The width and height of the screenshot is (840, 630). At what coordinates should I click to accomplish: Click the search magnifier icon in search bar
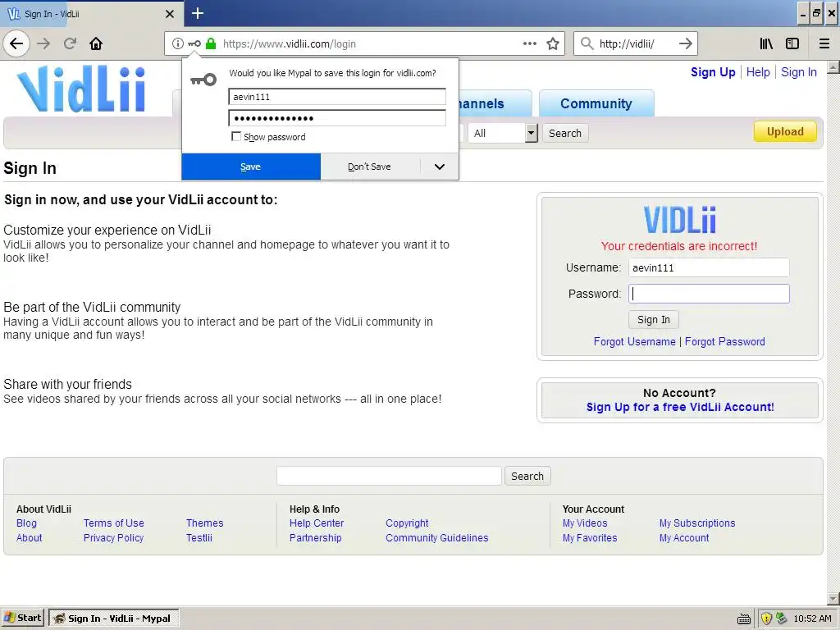(x=587, y=43)
